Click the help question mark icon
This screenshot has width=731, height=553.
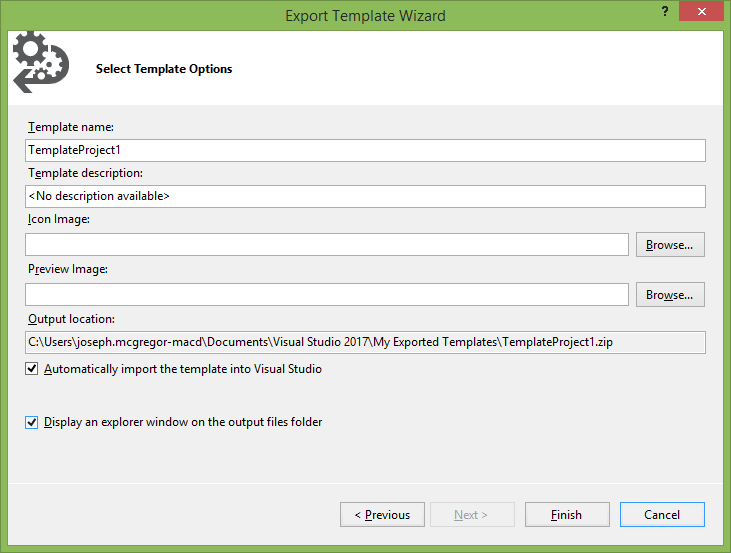(x=665, y=12)
